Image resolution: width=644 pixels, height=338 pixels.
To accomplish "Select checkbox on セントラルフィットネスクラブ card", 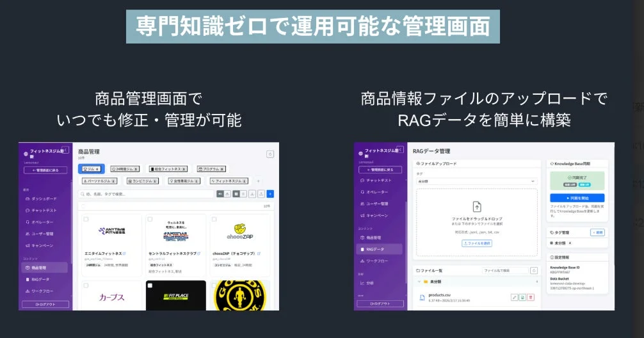I will click(150, 220).
